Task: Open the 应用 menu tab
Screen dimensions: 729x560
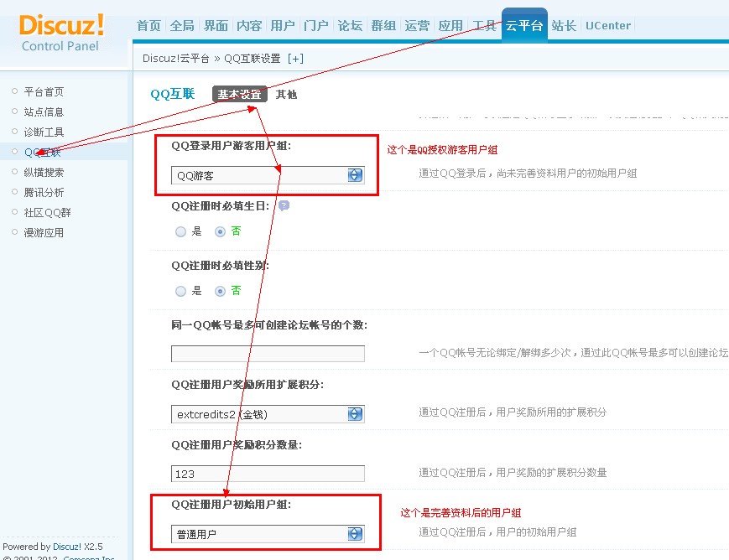Action: (450, 25)
